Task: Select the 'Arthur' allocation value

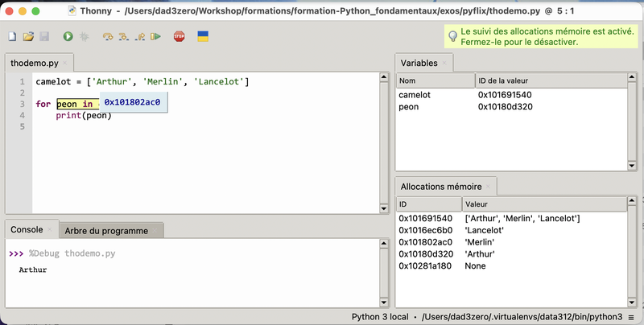Action: point(480,254)
